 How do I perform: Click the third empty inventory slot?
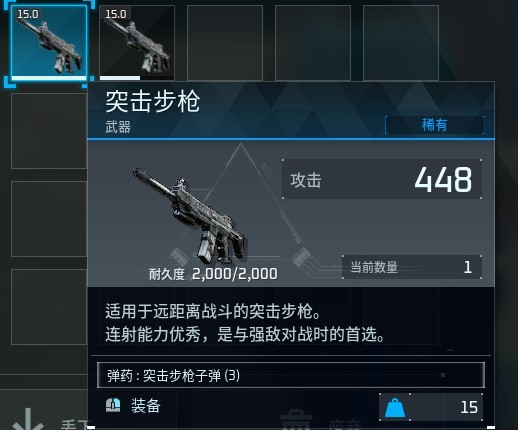(x=225, y=43)
